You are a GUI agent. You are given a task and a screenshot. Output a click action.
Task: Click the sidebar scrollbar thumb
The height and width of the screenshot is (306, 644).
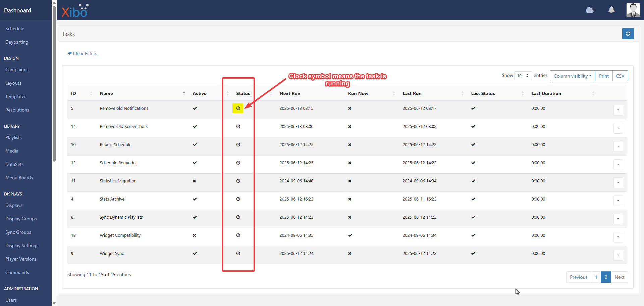(x=54, y=83)
